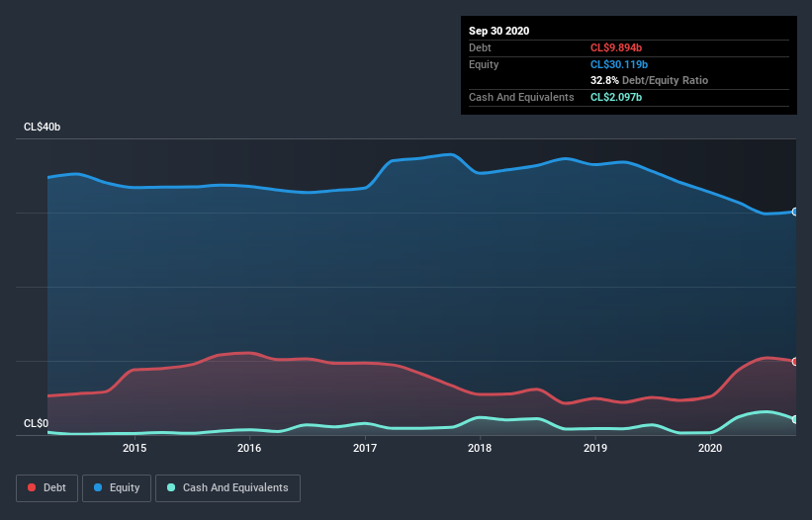Toggle the Equity legend button
Image resolution: width=812 pixels, height=520 pixels.
pyautogui.click(x=117, y=488)
